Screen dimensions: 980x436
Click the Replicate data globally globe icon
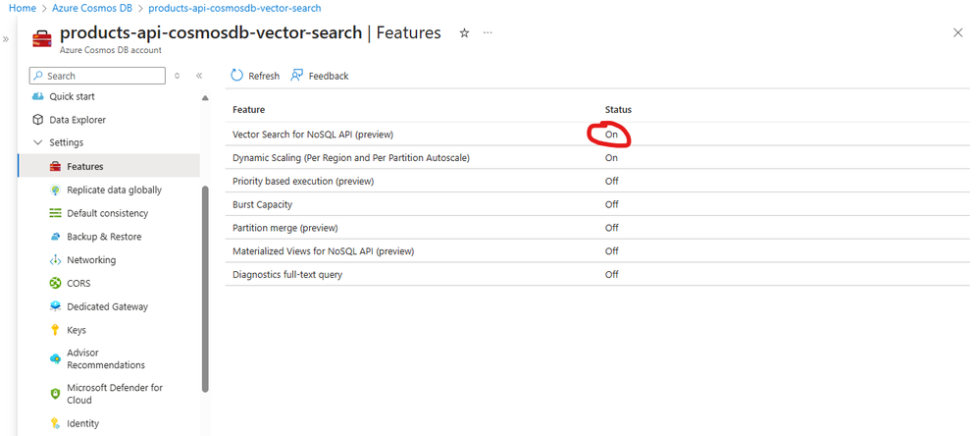pyautogui.click(x=55, y=190)
